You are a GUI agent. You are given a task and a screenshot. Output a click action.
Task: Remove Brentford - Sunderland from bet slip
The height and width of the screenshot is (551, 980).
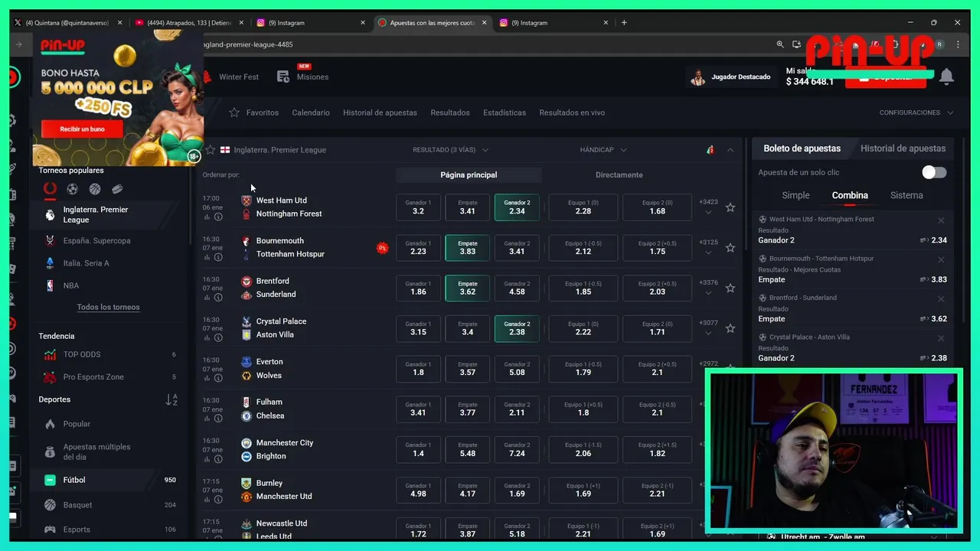(941, 299)
